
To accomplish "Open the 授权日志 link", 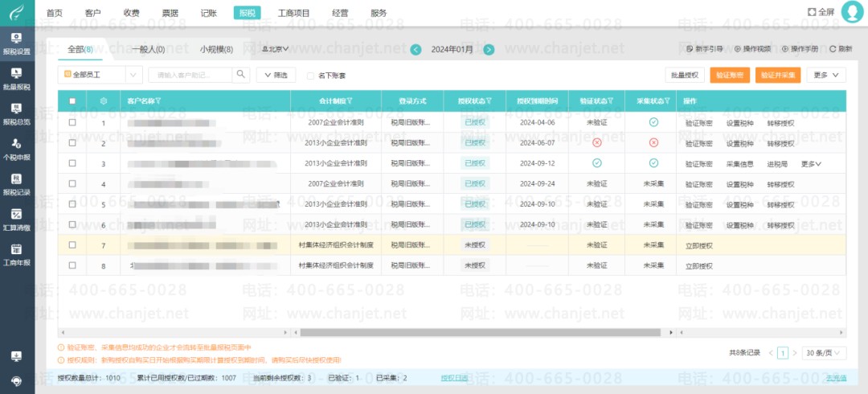I will (x=454, y=378).
